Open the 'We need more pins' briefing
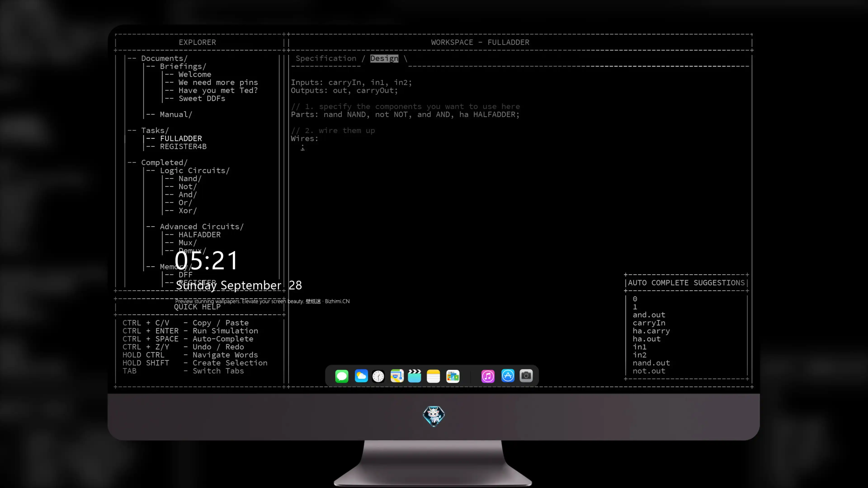This screenshot has height=488, width=868. [x=218, y=82]
